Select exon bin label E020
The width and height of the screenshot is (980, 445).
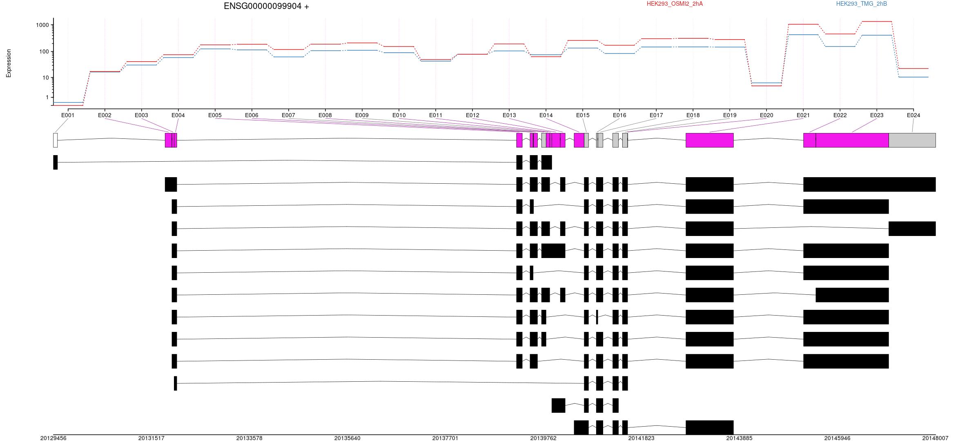766,115
